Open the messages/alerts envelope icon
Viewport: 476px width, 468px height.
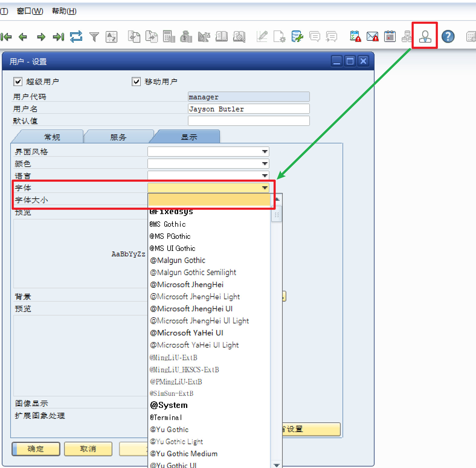tap(372, 37)
